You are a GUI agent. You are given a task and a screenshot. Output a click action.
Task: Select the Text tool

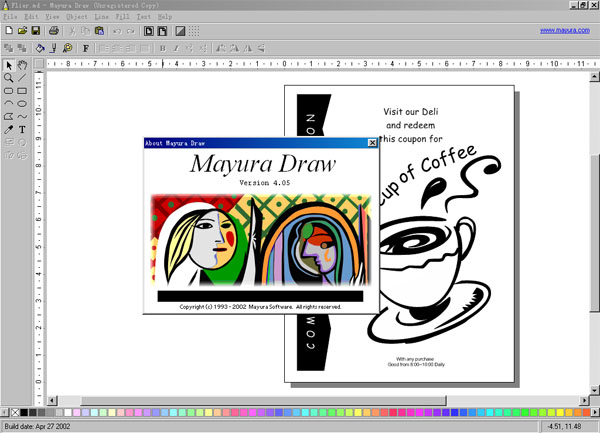pyautogui.click(x=23, y=130)
